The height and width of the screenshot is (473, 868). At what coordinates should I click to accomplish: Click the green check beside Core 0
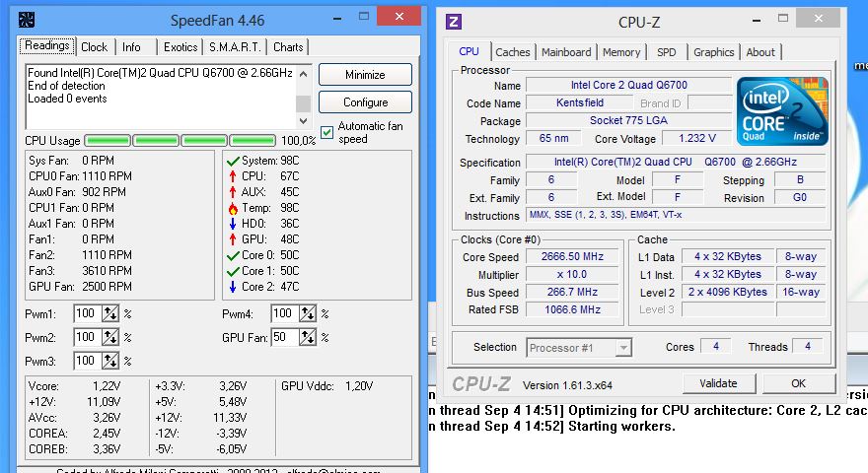click(x=233, y=255)
